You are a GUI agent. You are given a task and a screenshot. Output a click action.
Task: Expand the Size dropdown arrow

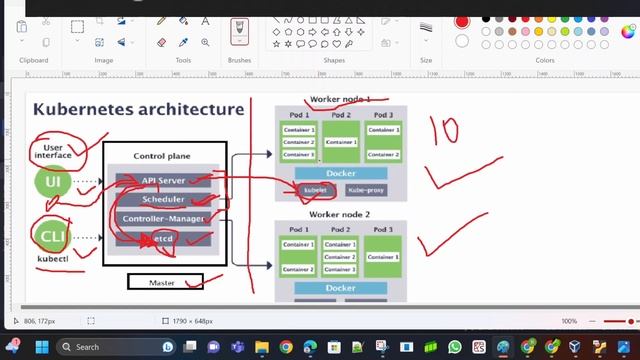click(x=426, y=41)
